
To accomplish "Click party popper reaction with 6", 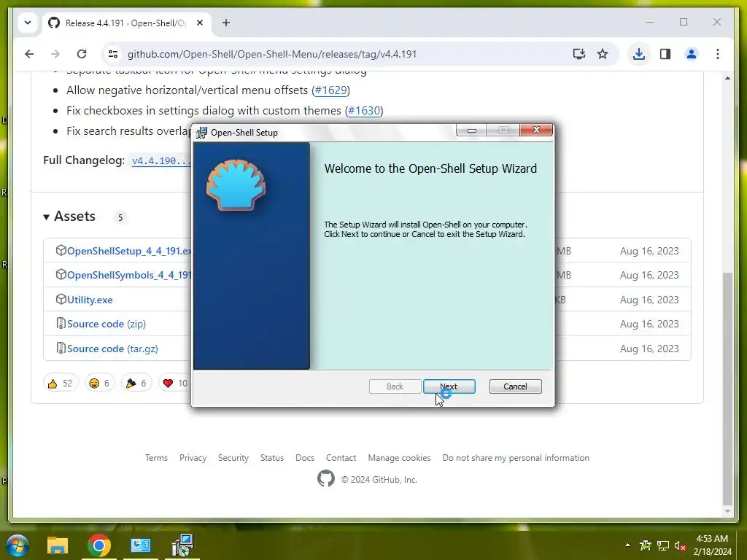I will [x=136, y=383].
